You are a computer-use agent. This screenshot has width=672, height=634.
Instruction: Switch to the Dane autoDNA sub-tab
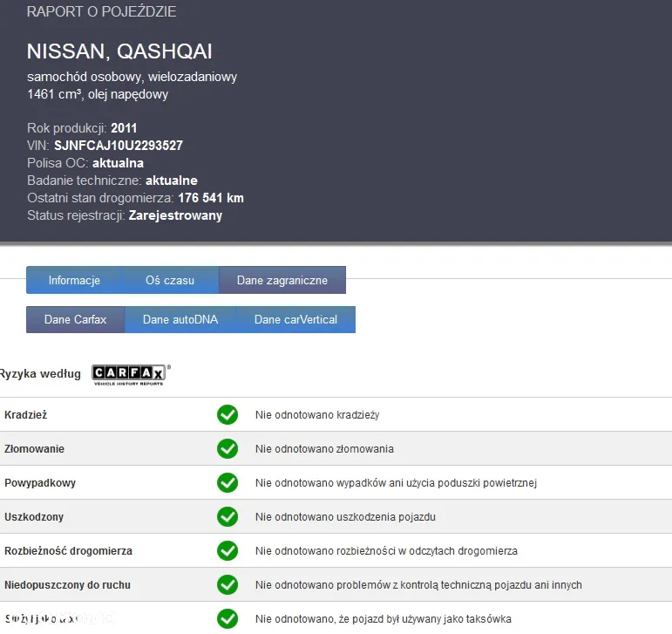tap(180, 319)
